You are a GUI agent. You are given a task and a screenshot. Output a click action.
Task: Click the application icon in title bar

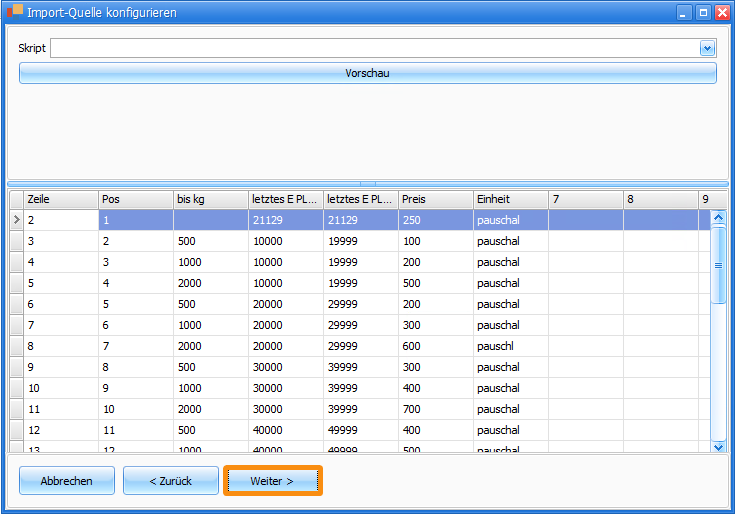(x=14, y=12)
